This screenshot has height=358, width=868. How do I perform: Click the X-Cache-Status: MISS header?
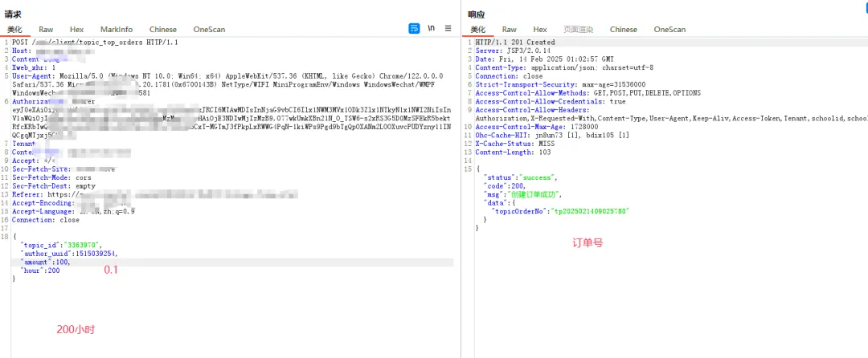coord(516,144)
